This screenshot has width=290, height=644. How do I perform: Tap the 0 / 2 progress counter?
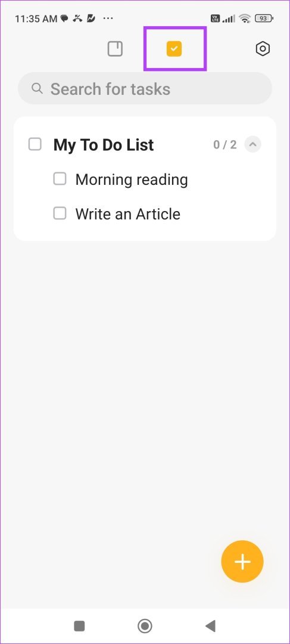(x=224, y=144)
